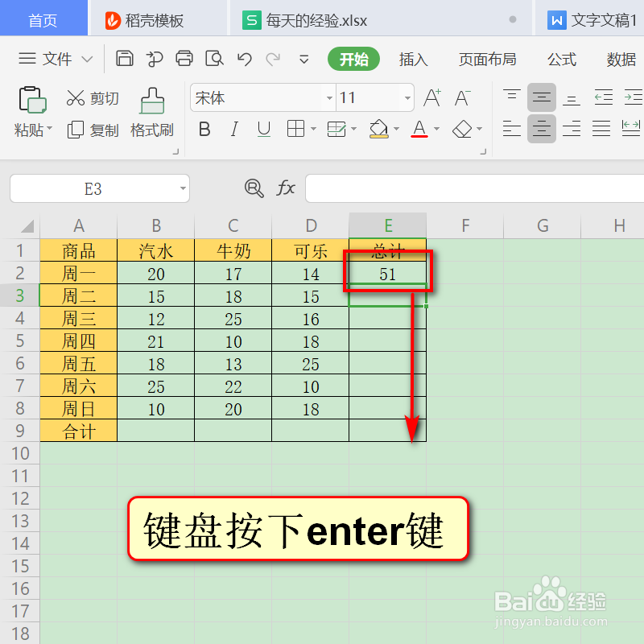Switch to the 文字文稿1 document tab
The image size is (644, 644).
596,18
